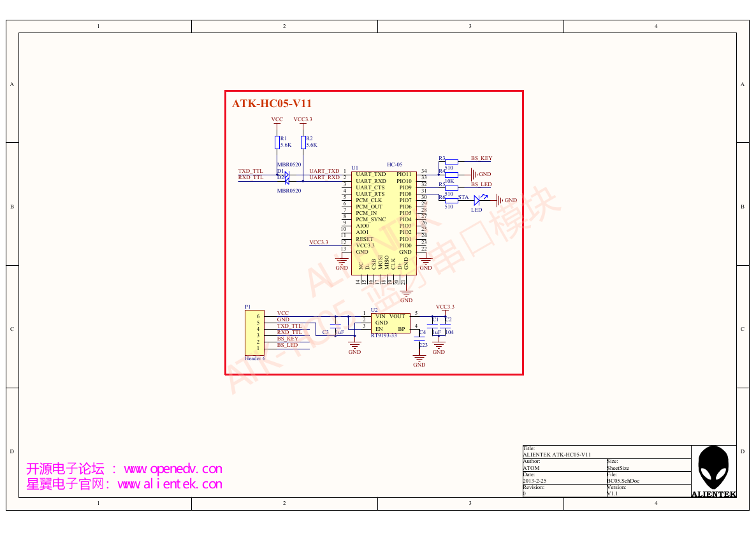
Task: Select the U2 RT9193-33 regulator body
Action: point(391,323)
